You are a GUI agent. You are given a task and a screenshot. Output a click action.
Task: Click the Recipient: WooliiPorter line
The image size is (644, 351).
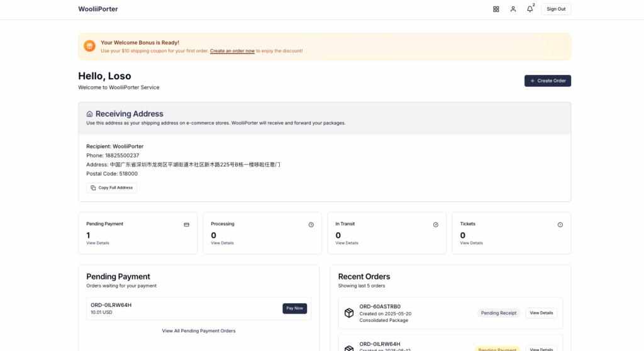(114, 147)
